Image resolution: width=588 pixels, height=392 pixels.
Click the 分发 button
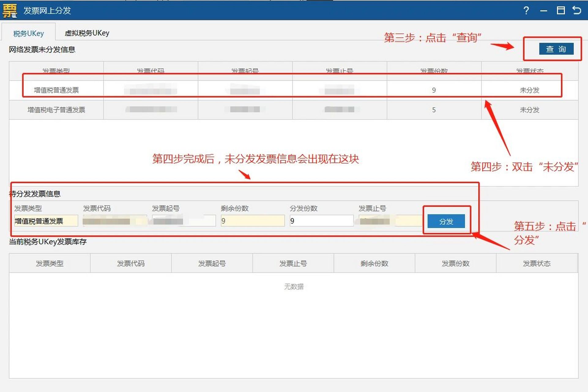point(446,221)
